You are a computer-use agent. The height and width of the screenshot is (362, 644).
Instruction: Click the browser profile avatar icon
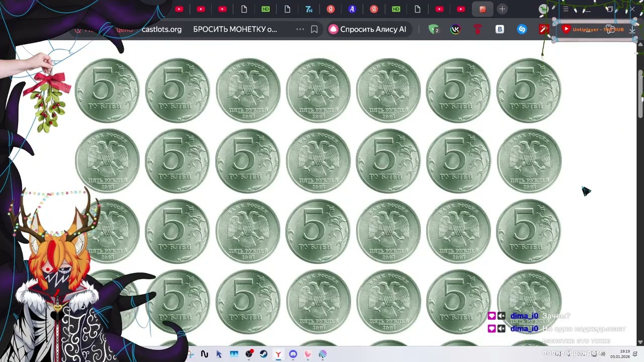[543, 9]
